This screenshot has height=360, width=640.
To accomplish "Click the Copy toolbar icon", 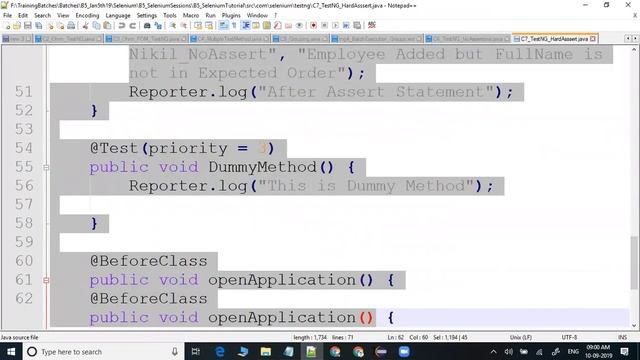I will pos(96,25).
